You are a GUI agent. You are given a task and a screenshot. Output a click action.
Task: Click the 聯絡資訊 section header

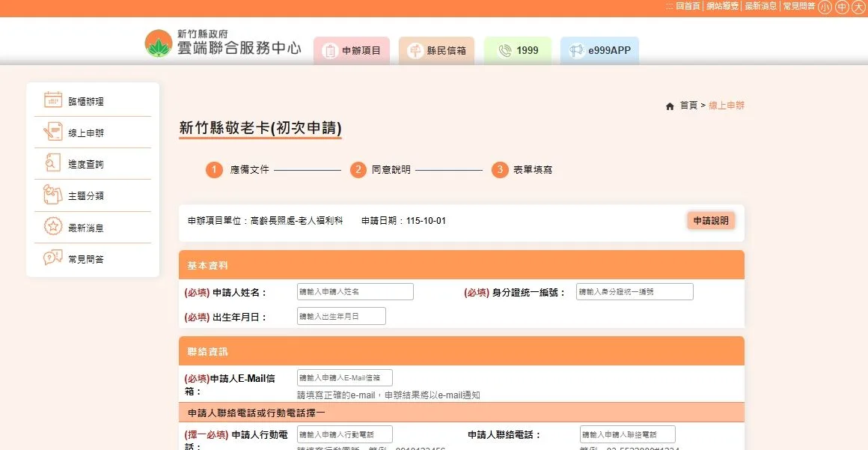(461, 351)
